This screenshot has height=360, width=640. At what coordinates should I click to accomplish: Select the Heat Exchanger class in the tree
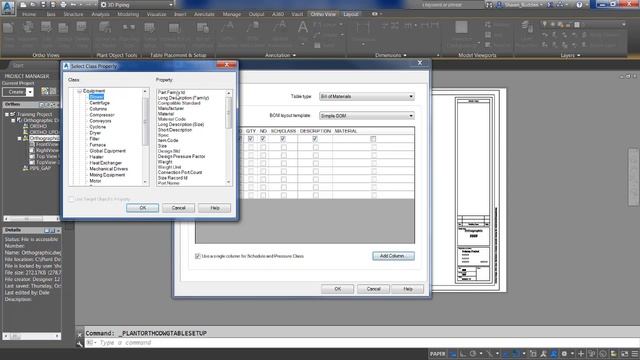coord(106,163)
